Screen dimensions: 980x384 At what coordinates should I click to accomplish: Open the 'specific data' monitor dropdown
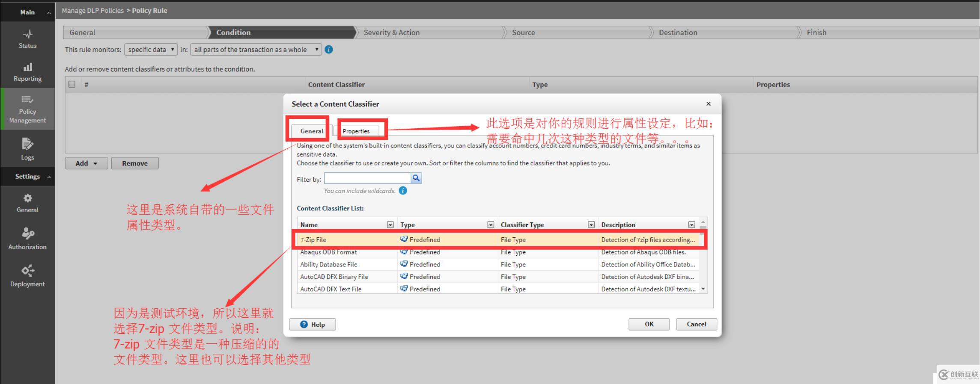[x=151, y=50]
